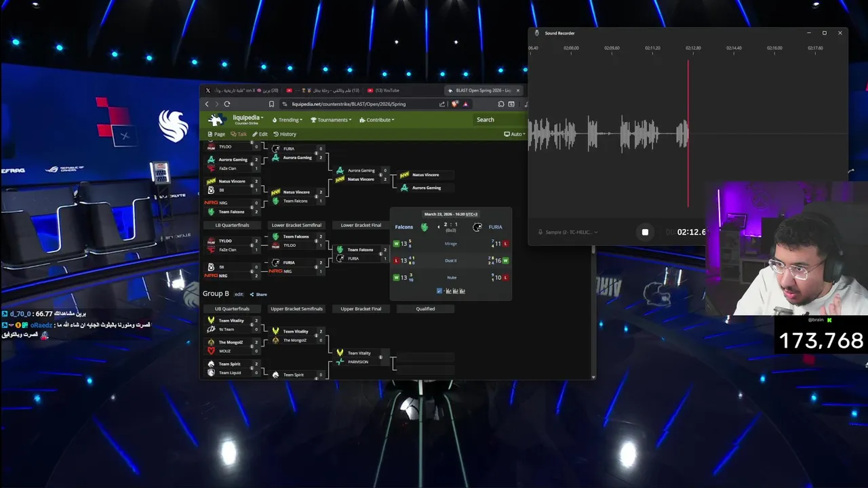The height and width of the screenshot is (488, 868).
Task: Click the Group B edit link
Action: tap(239, 294)
